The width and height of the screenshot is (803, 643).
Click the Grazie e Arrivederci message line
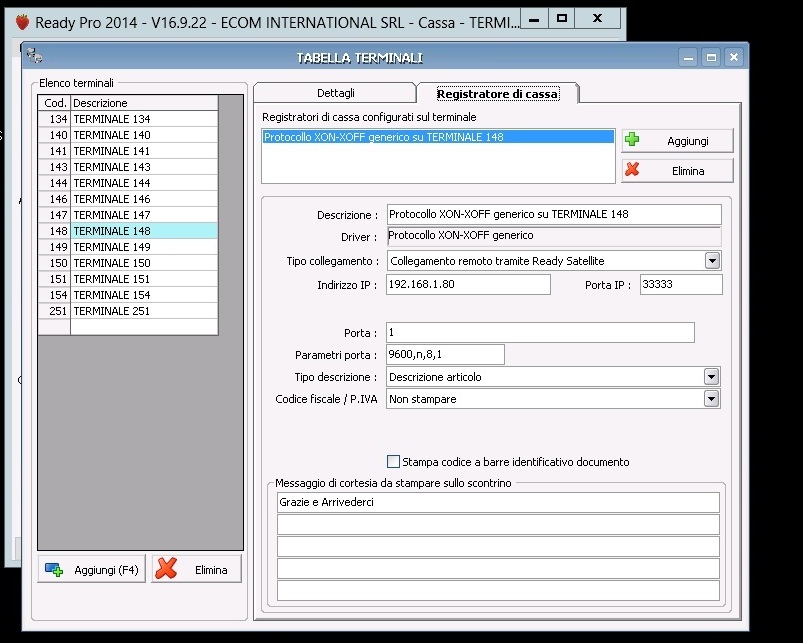click(498, 502)
